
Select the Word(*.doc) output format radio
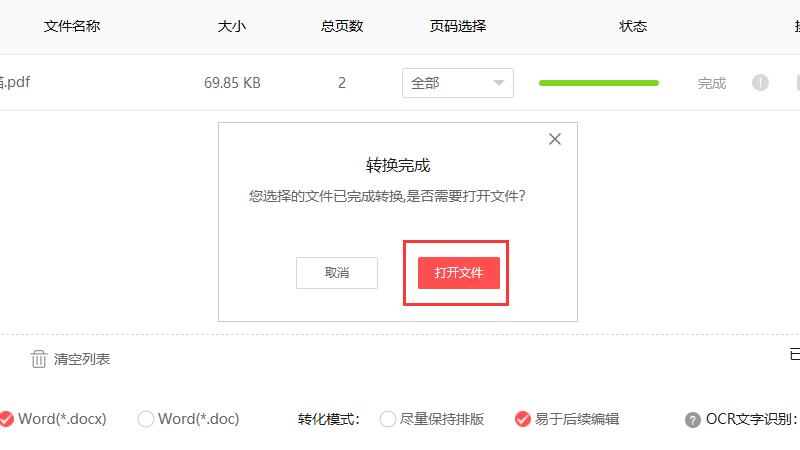[x=145, y=419]
